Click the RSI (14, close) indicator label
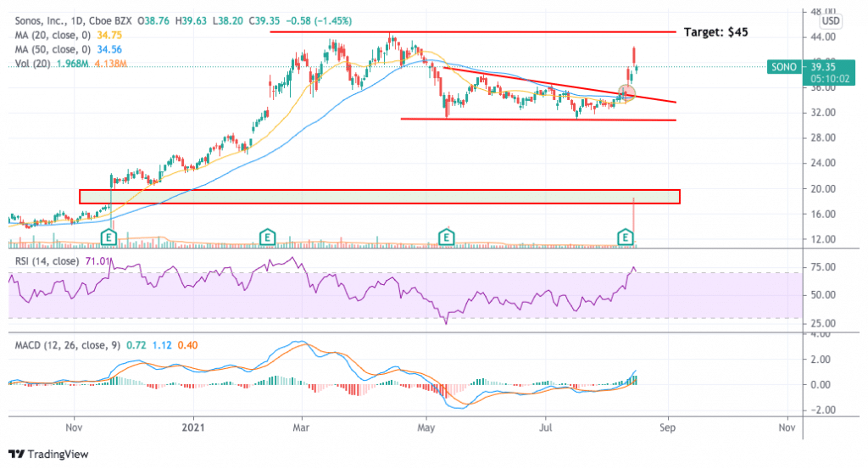The height and width of the screenshot is (469, 868). coord(47,261)
